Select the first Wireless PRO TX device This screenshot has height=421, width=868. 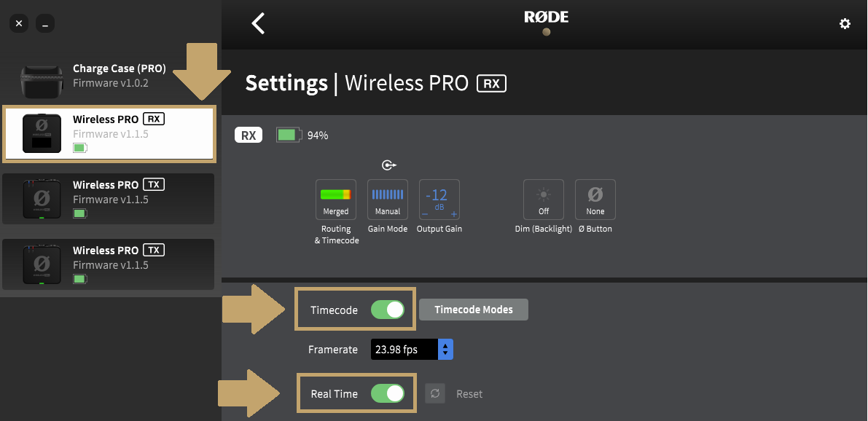point(109,199)
